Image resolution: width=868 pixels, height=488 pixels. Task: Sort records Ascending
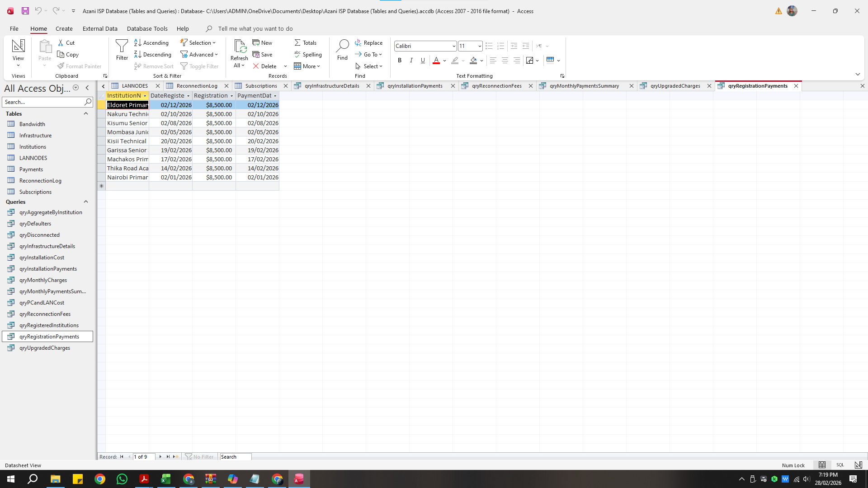pyautogui.click(x=151, y=42)
